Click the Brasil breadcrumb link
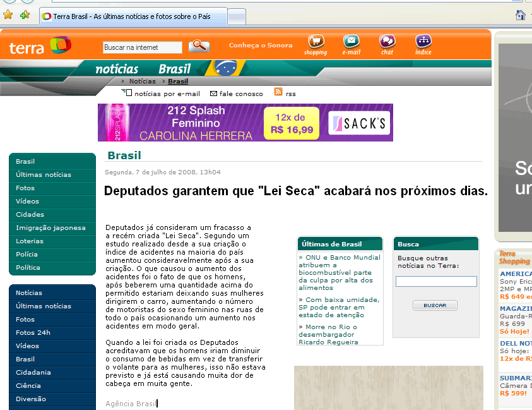This screenshot has width=532, height=410. pos(178,81)
